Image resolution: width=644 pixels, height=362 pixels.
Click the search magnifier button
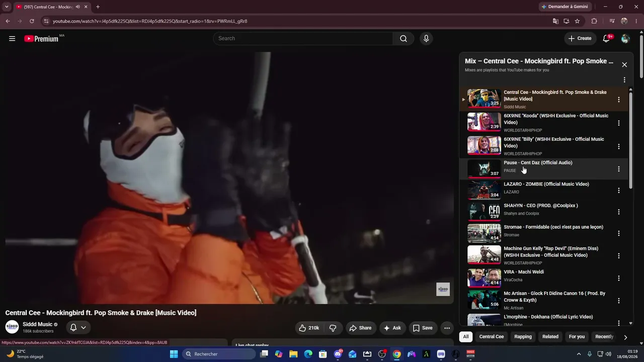coord(404,39)
